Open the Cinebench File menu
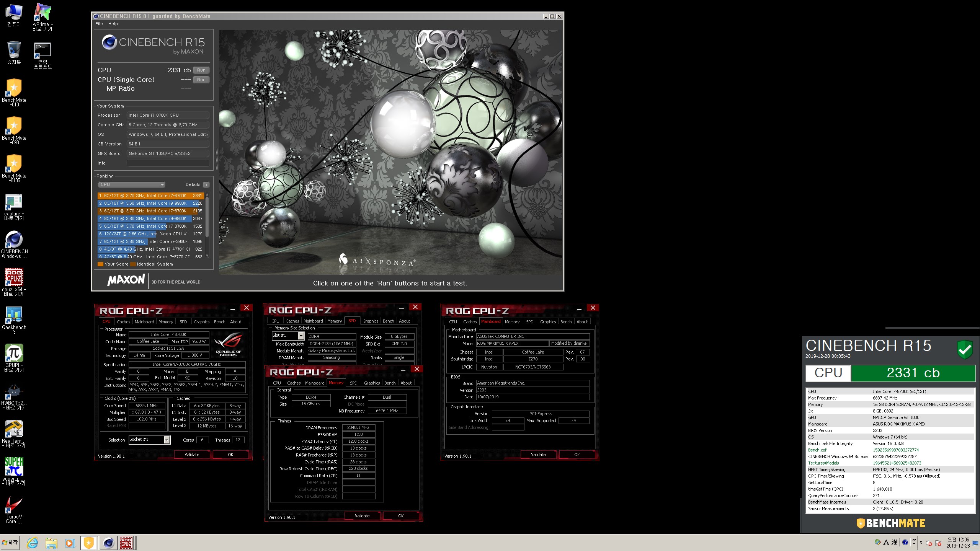 (99, 24)
